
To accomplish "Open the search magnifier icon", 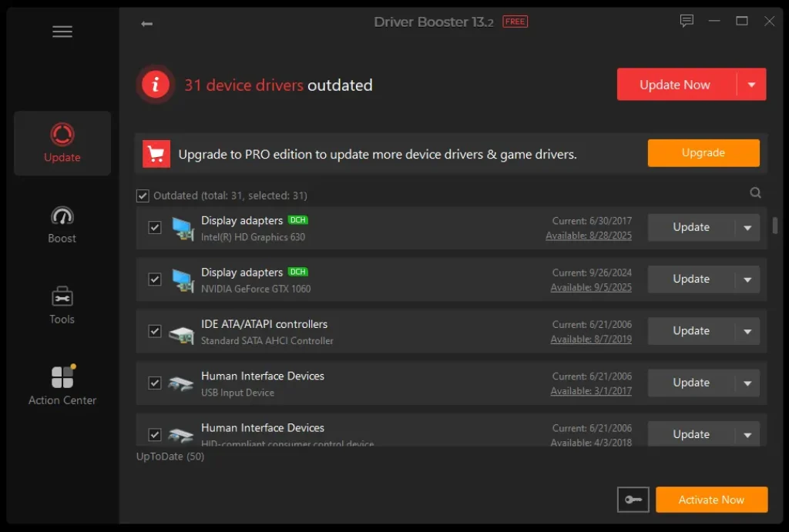I will [x=755, y=192].
